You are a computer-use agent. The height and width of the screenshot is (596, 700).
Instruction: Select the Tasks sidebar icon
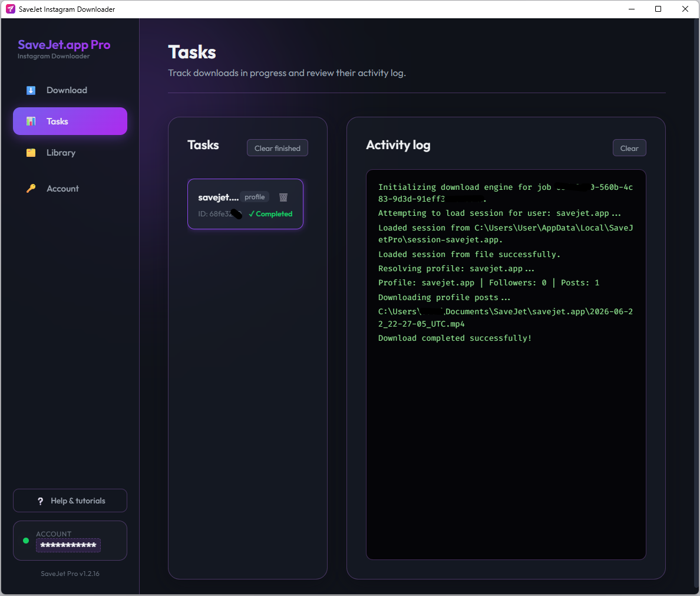(x=31, y=121)
